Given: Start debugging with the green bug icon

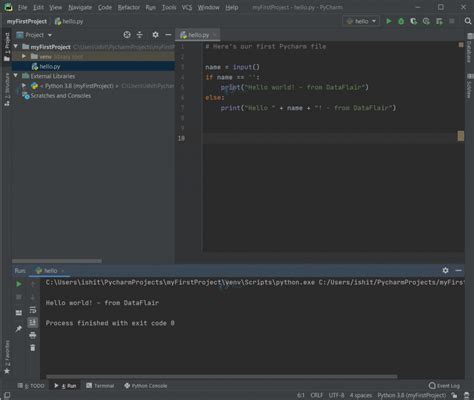Looking at the screenshot, I should 401,21.
